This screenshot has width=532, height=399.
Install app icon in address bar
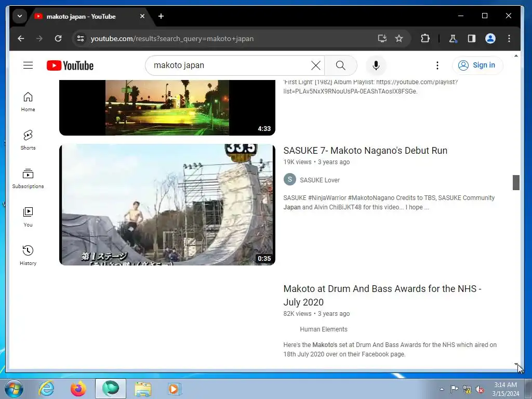click(x=382, y=38)
